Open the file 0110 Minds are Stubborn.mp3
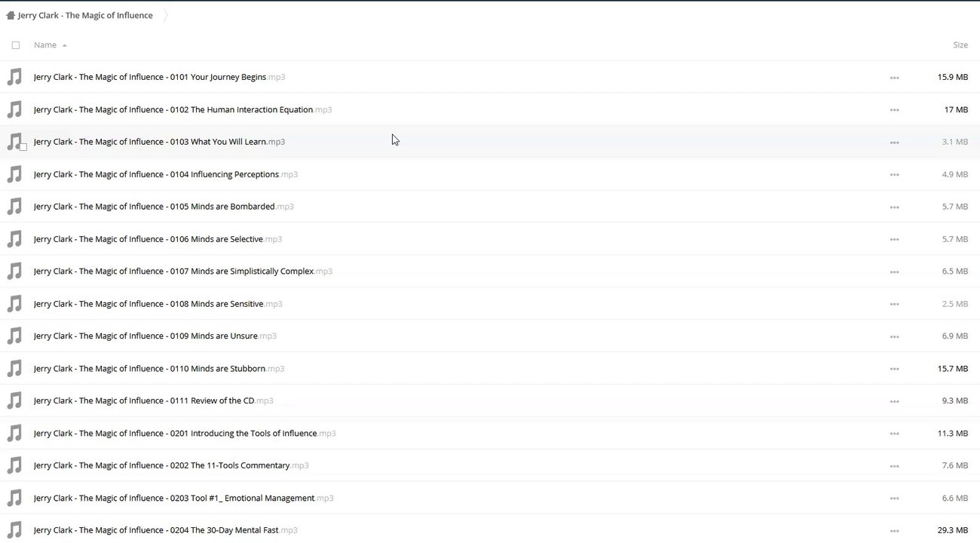The image size is (980, 543). tap(159, 369)
